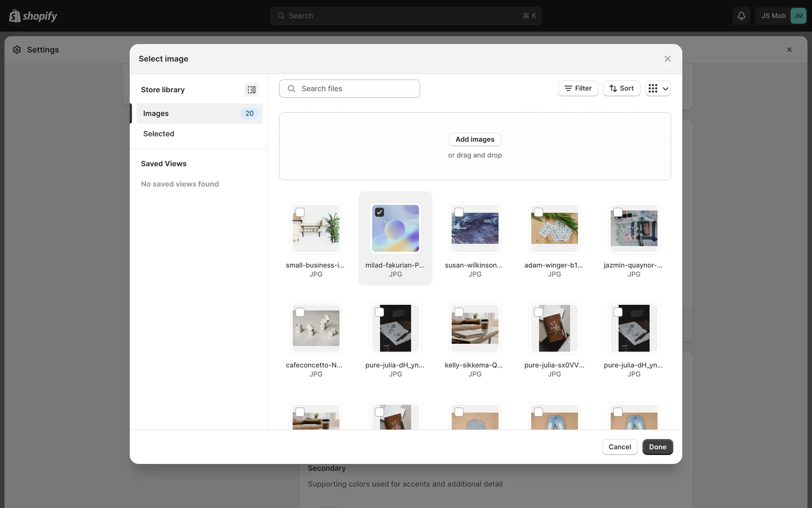Click the Settings gear icon
The height and width of the screenshot is (508, 812).
click(17, 50)
